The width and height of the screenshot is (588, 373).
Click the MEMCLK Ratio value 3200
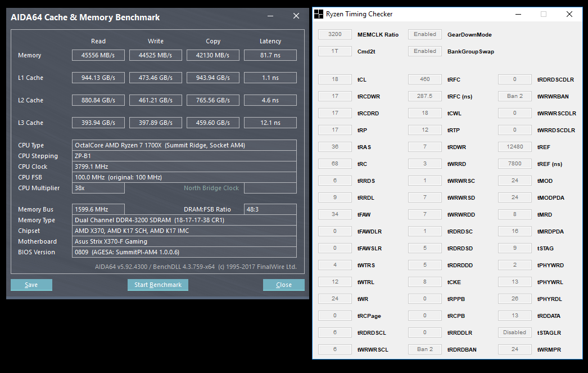pyautogui.click(x=335, y=34)
